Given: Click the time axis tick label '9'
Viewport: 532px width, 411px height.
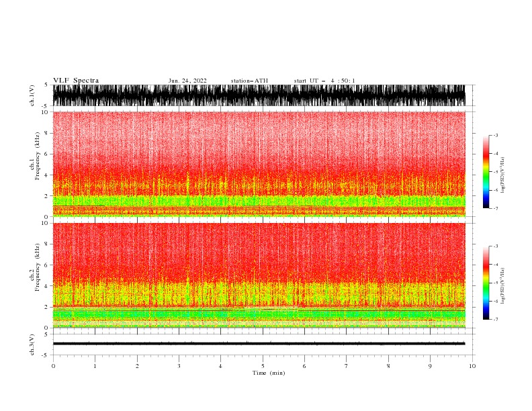Looking at the screenshot, I should click(x=430, y=366).
